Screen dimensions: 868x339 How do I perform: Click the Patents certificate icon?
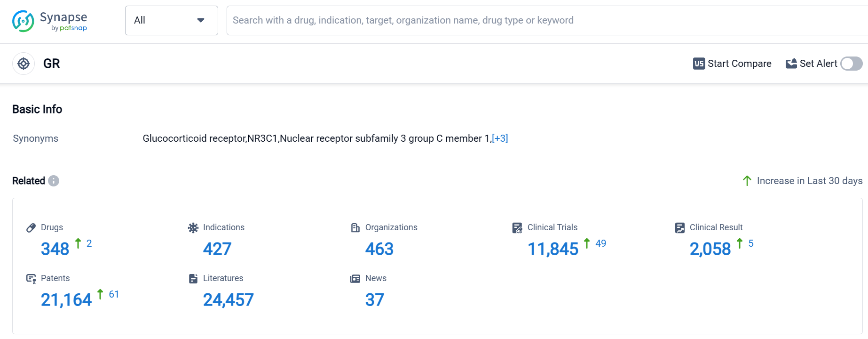click(31, 279)
